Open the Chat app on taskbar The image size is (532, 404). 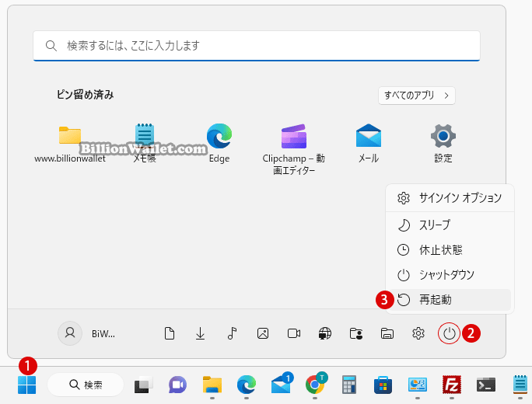[x=178, y=385]
